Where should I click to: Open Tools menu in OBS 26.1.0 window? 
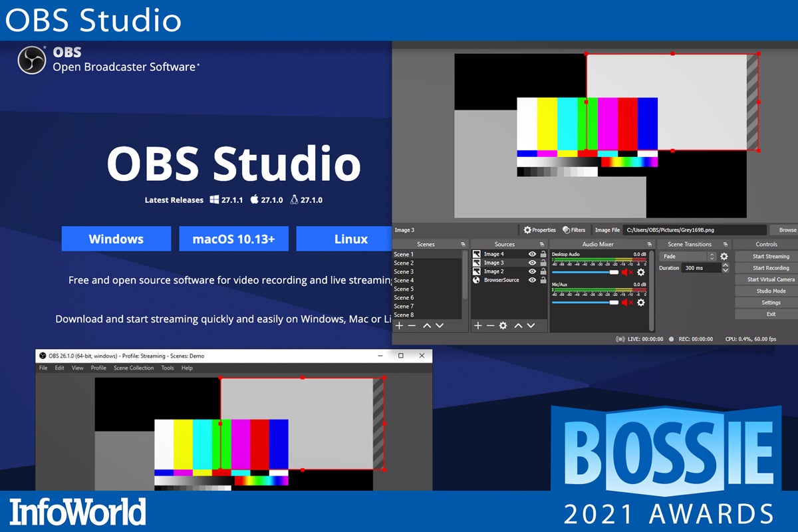168,368
